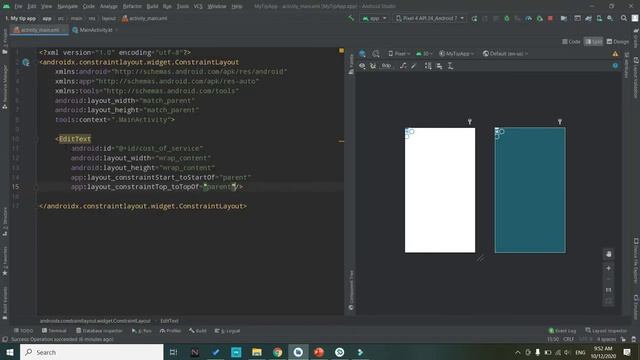Viewport: 640px width, 360px height.
Task: Open the Terminal tool window
Action: (x=54, y=331)
